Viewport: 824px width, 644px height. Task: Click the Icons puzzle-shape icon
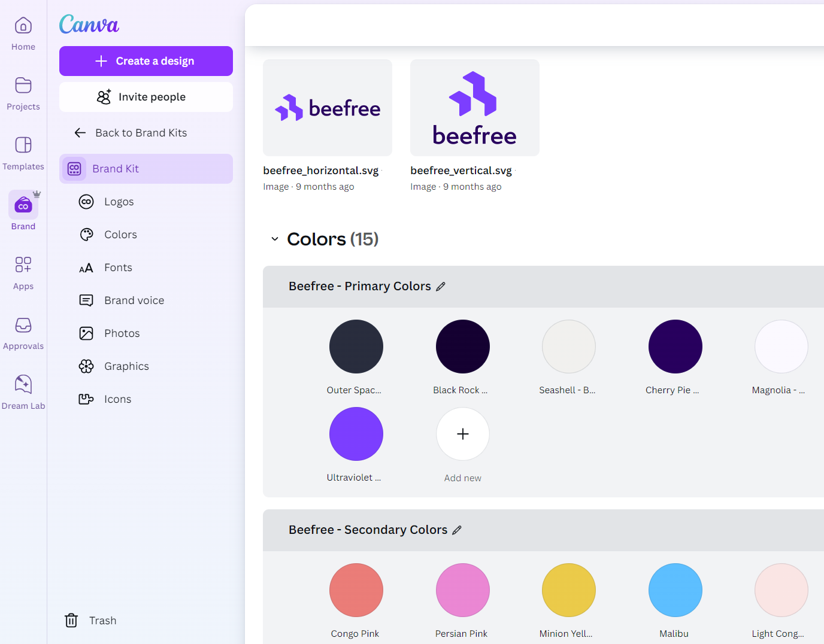(86, 399)
